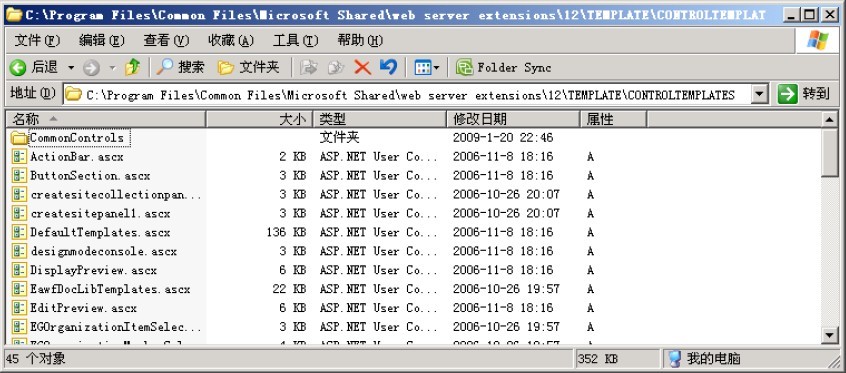846x373 pixels.
Task: Click the ActionBar.ascx file icon
Action: pos(20,157)
